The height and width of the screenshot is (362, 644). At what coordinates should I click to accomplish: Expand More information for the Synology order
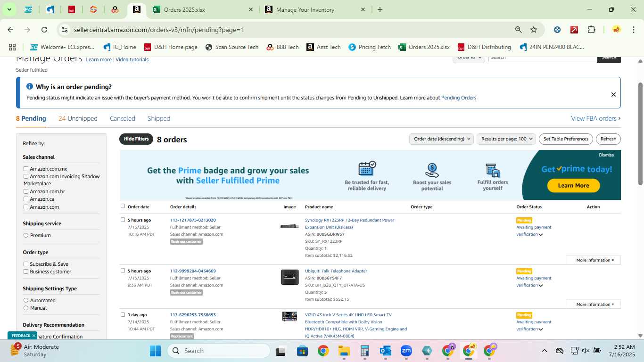593,260
